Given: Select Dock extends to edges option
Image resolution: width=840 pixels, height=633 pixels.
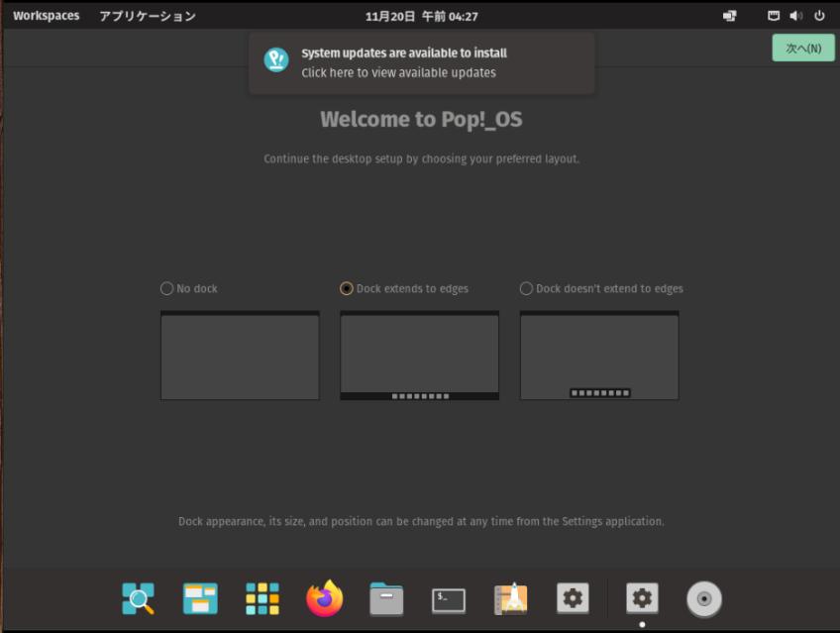Looking at the screenshot, I should point(404,288).
